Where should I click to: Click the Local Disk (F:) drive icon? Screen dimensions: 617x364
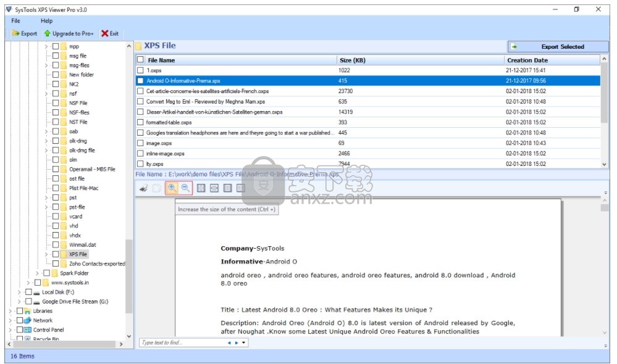pos(36,292)
